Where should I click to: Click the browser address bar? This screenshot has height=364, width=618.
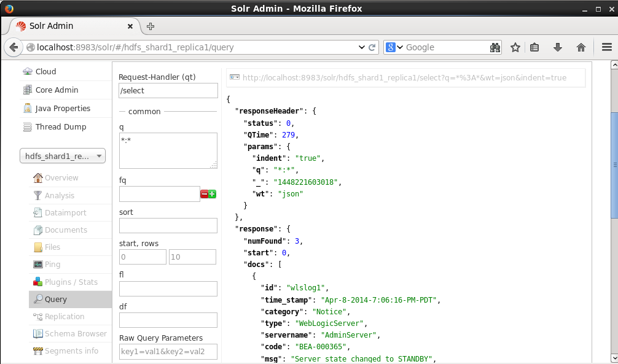(197, 47)
